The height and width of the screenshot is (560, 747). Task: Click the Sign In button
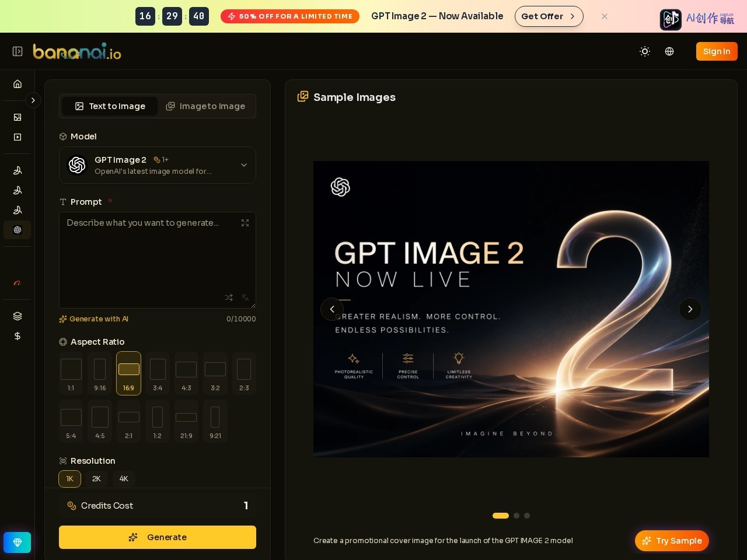(717, 51)
